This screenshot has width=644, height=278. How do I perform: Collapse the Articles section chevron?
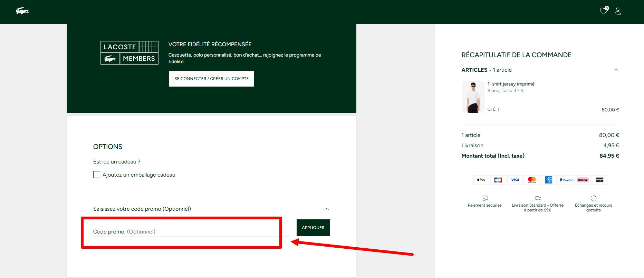tap(616, 70)
